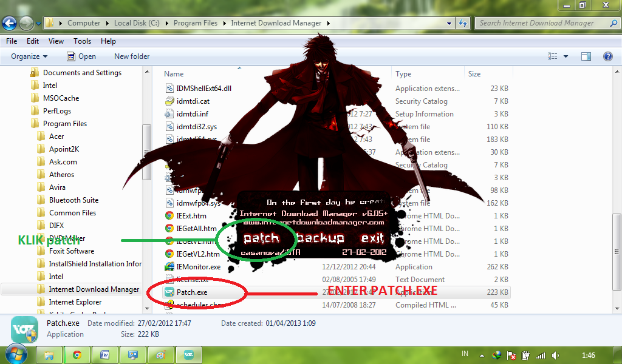Select Ask.com folder in navigation tree
The height and width of the screenshot is (364, 622).
[63, 161]
